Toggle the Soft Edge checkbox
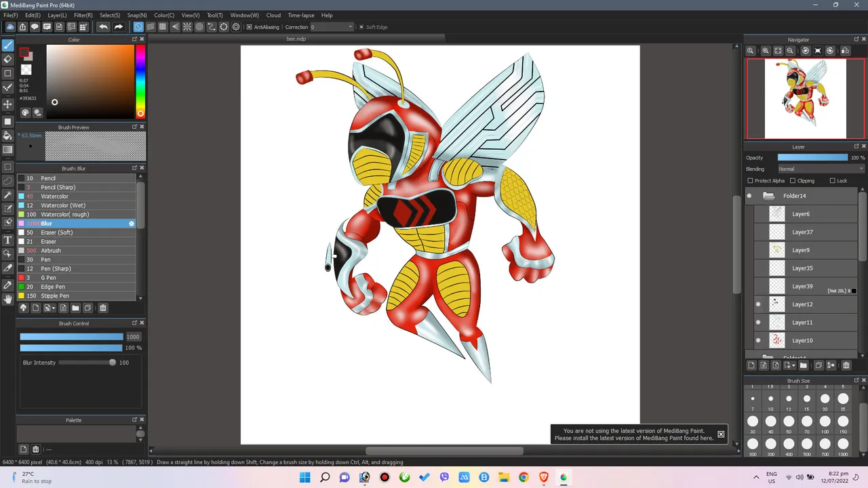868x488 pixels. pyautogui.click(x=361, y=27)
